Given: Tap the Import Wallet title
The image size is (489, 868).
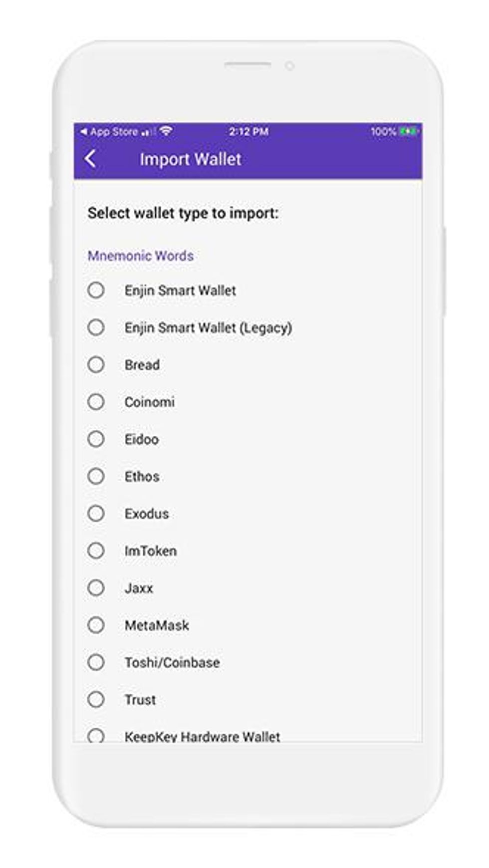Looking at the screenshot, I should pos(190,159).
